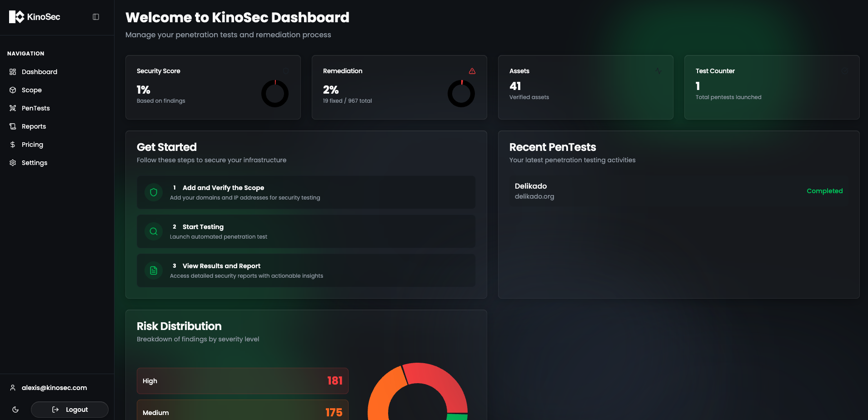
Task: Click the Pricing dollar icon
Action: (13, 145)
